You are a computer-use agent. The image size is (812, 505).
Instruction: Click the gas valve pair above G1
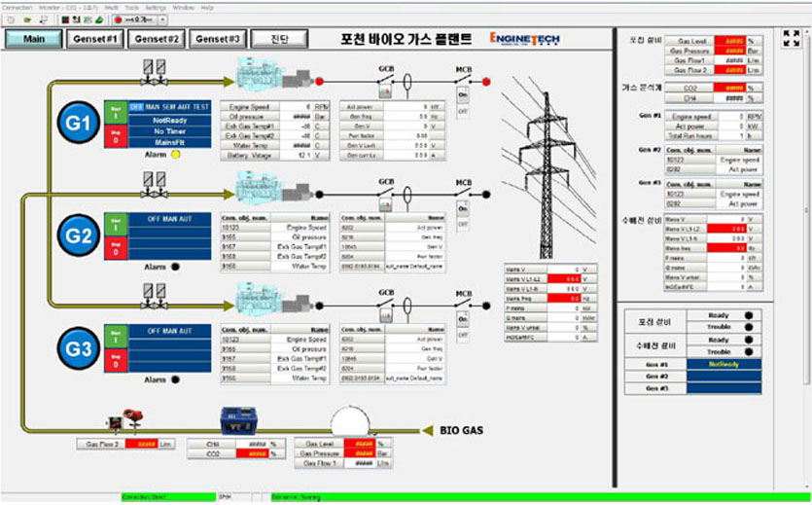point(155,71)
